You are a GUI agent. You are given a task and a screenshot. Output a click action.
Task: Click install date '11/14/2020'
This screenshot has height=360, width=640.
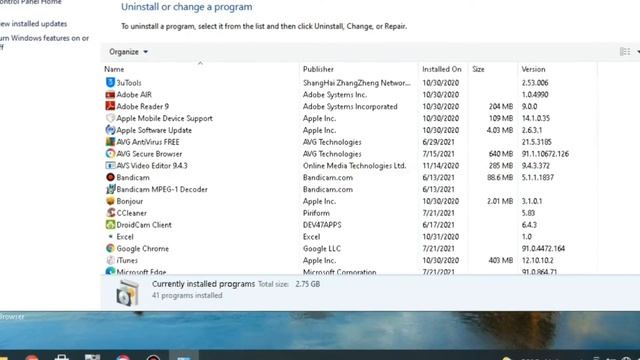pos(440,166)
